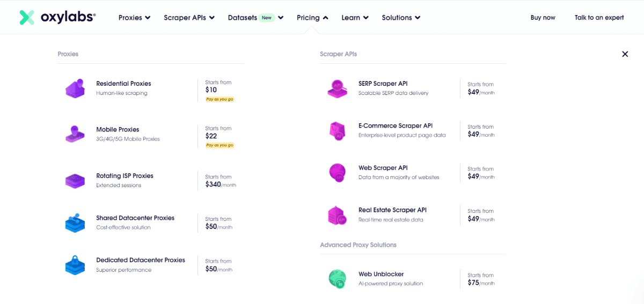Click the Mobile Proxies icon

pos(75,134)
